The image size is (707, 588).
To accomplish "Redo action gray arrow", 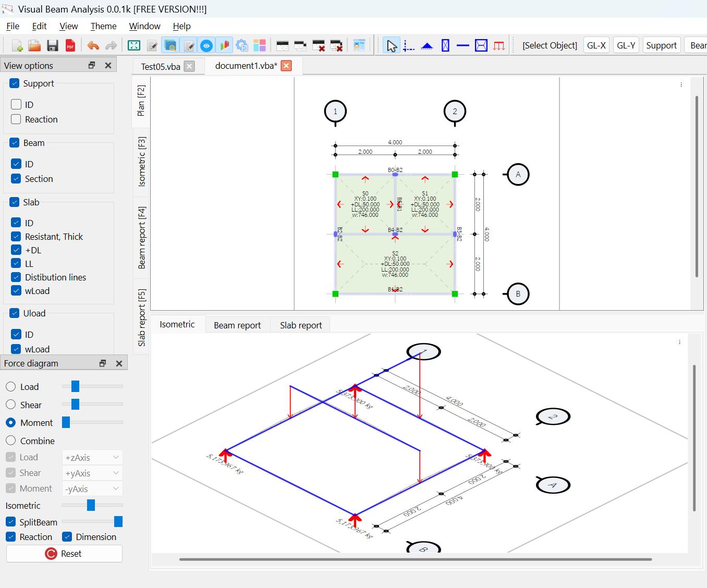I will [x=111, y=46].
